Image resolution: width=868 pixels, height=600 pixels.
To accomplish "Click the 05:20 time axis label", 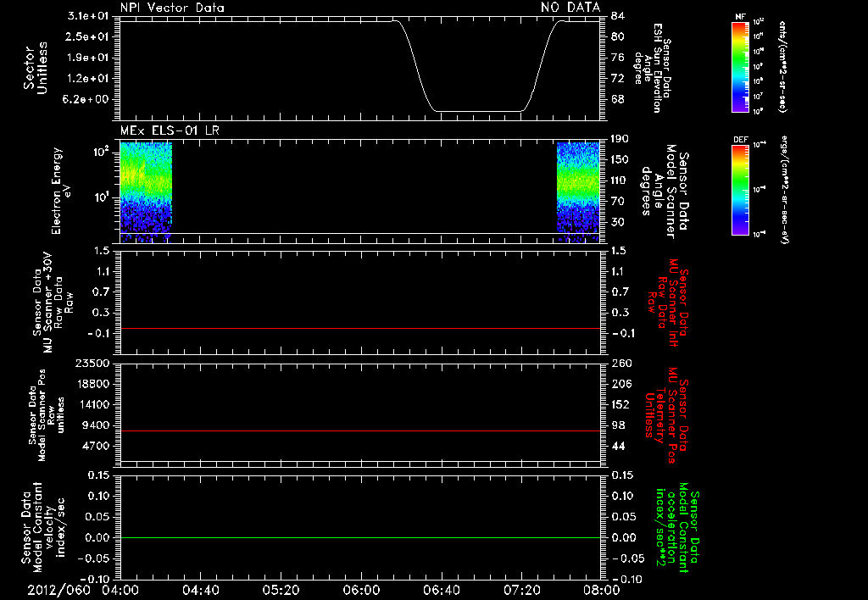I will pos(281,590).
